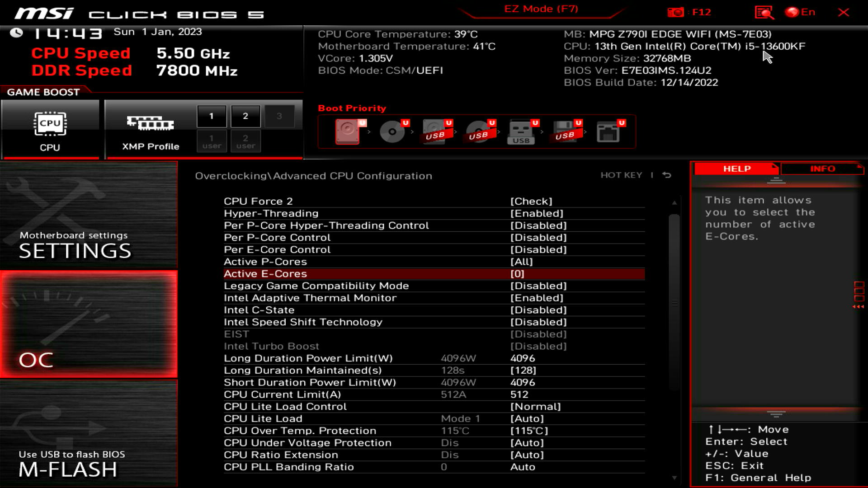Screen dimensions: 868x488
Task: Open the BIOS search magnifier icon
Action: click(764, 12)
